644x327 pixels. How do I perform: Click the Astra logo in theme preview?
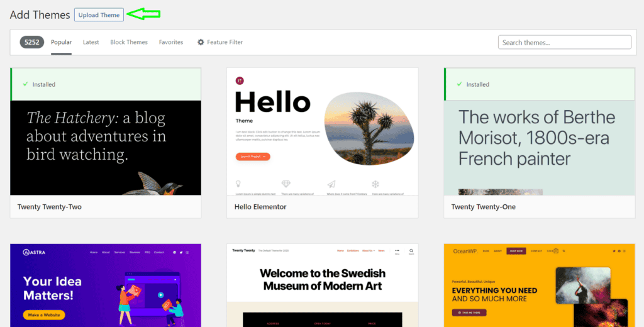click(x=34, y=252)
